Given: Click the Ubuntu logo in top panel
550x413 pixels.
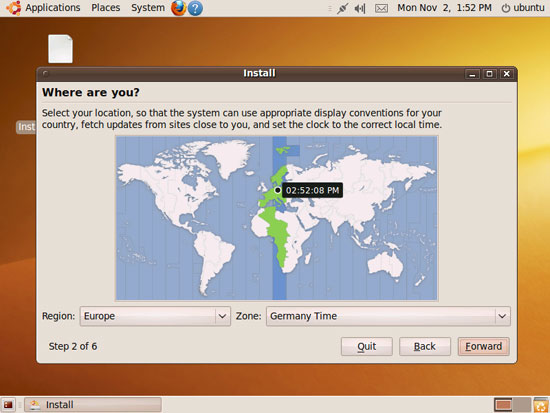Looking at the screenshot, I should pyautogui.click(x=13, y=8).
